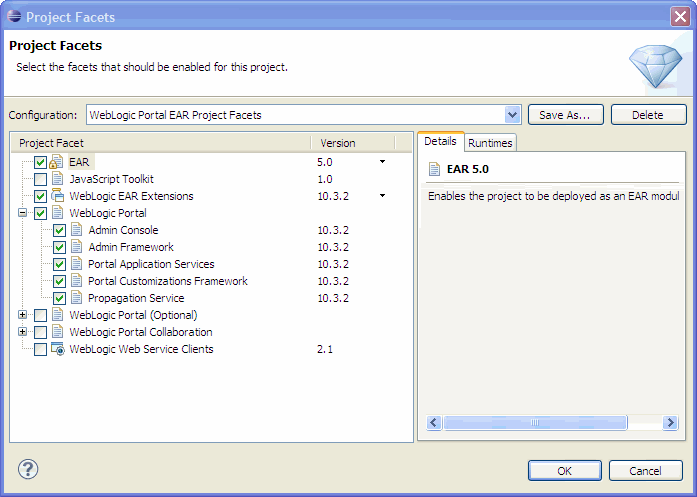The width and height of the screenshot is (697, 497).
Task: Uncheck the Admin Console checkbox
Action: pyautogui.click(x=60, y=230)
